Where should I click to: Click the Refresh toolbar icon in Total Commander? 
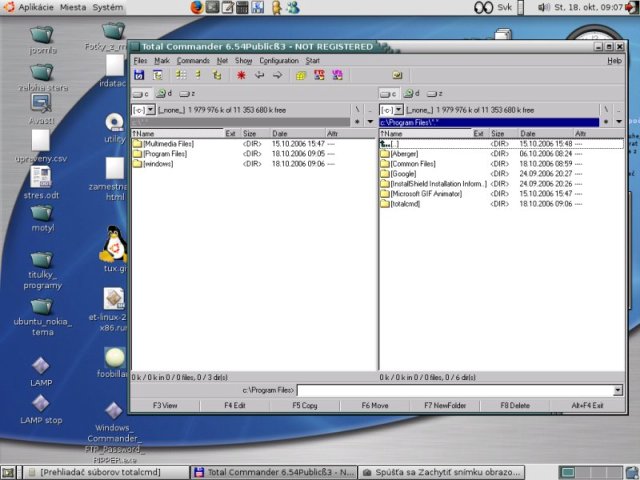coord(139,75)
